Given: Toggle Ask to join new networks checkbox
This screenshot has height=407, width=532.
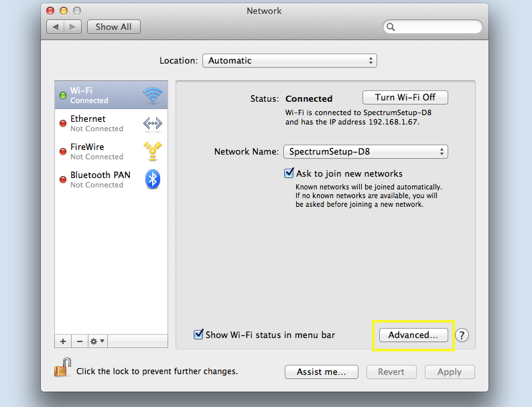Looking at the screenshot, I should (x=289, y=173).
